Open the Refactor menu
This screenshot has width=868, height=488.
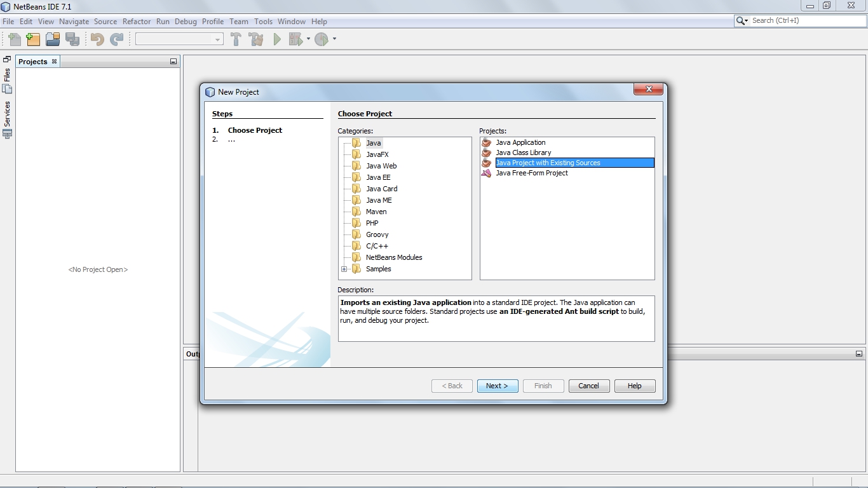coord(136,21)
